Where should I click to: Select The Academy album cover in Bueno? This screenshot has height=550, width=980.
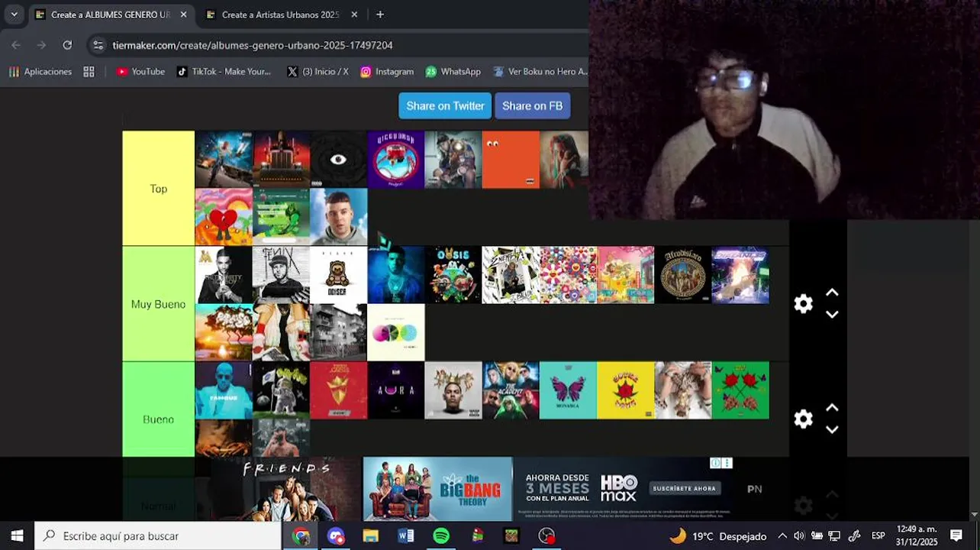pyautogui.click(x=511, y=390)
